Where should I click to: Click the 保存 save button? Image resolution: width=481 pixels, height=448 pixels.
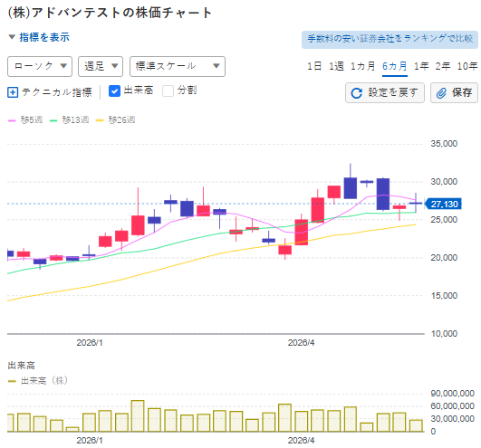click(454, 92)
